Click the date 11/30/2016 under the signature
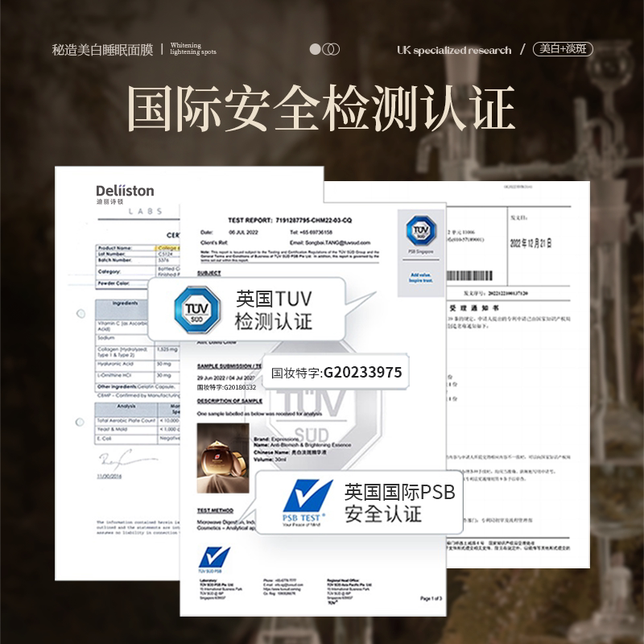The width and height of the screenshot is (644, 644). (109, 476)
